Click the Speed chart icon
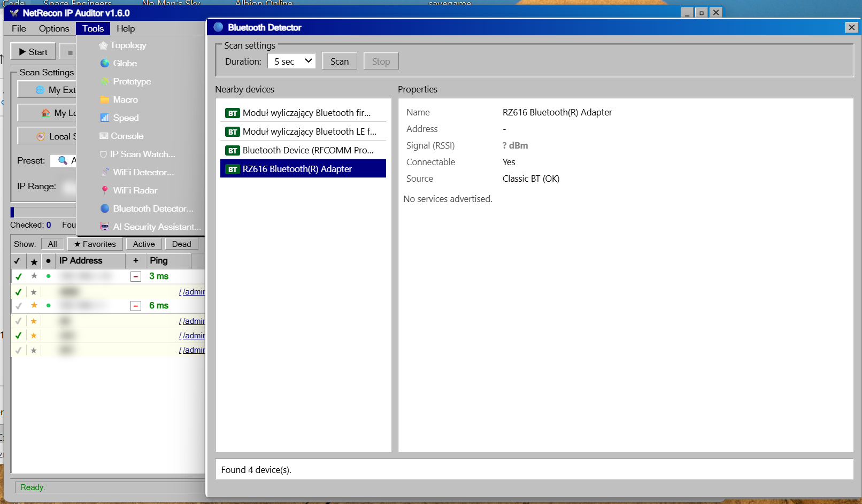862x504 pixels. 105,118
